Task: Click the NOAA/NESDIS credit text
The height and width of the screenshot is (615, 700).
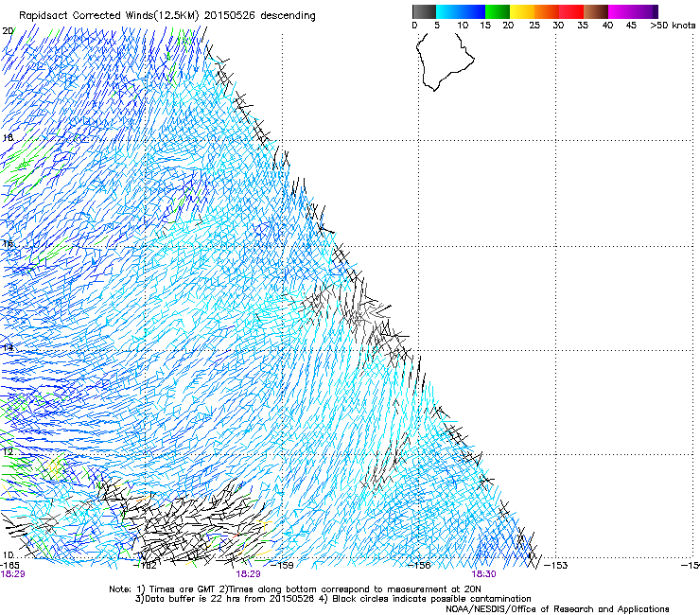Action: coord(557,609)
